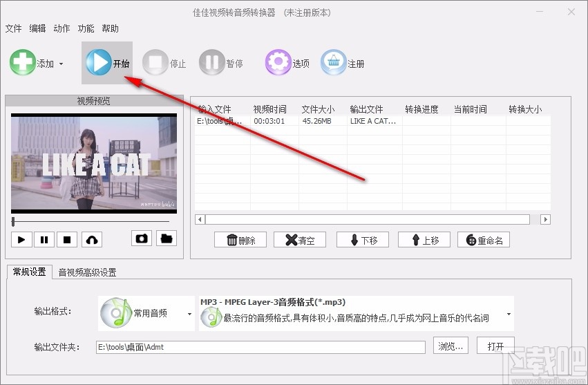Click the 文件大小 column header
The width and height of the screenshot is (588, 385).
pos(318,110)
